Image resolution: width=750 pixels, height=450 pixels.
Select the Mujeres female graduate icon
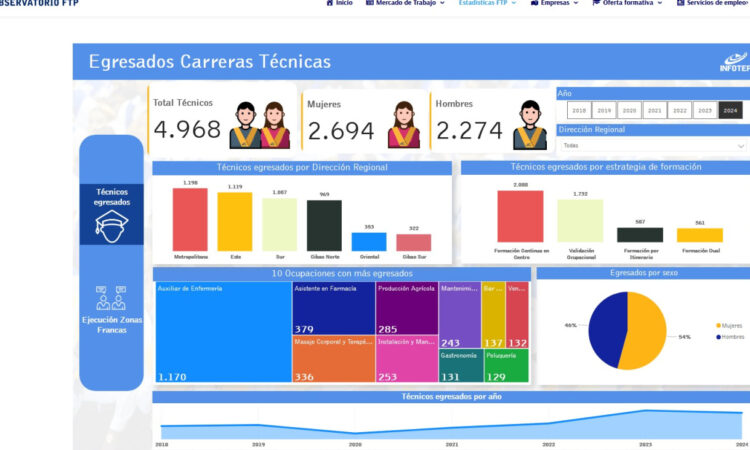click(x=403, y=125)
